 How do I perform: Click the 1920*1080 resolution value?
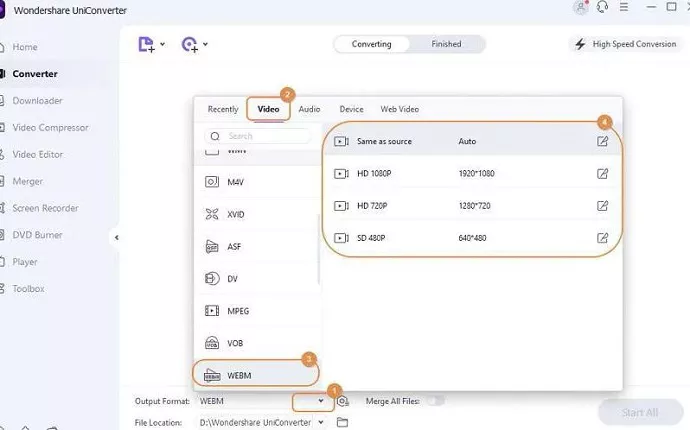pyautogui.click(x=477, y=173)
